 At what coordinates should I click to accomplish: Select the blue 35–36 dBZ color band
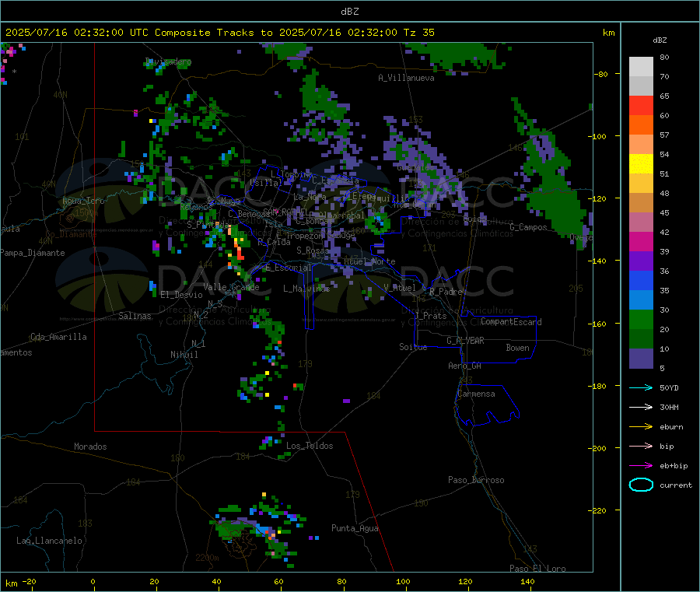641,280
